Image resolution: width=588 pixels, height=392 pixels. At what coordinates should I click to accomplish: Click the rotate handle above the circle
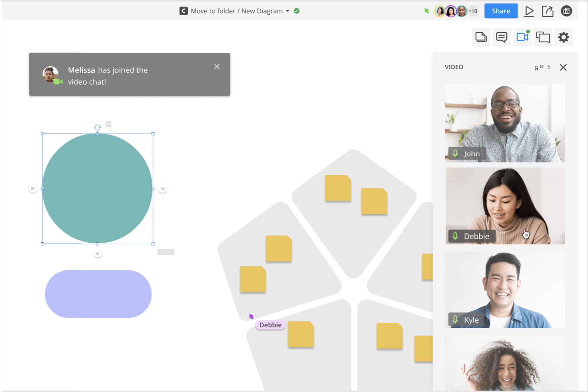point(97,128)
